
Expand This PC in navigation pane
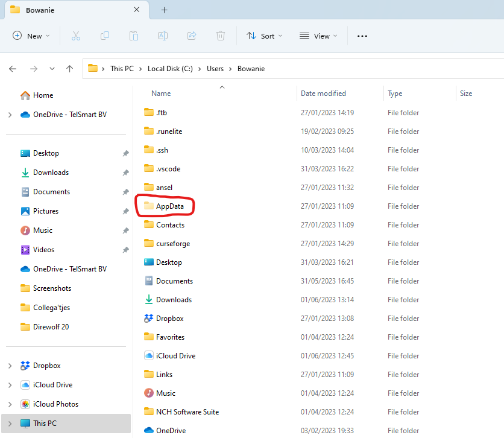pyautogui.click(x=10, y=424)
